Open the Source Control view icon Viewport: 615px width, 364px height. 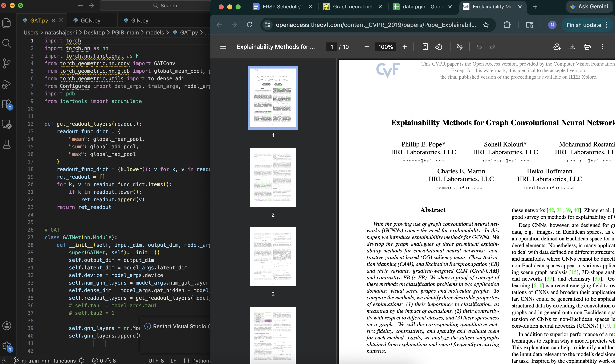pos(7,63)
